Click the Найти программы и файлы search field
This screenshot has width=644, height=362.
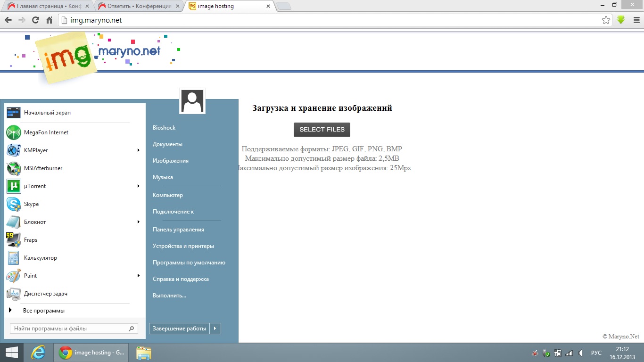tap(68, 329)
